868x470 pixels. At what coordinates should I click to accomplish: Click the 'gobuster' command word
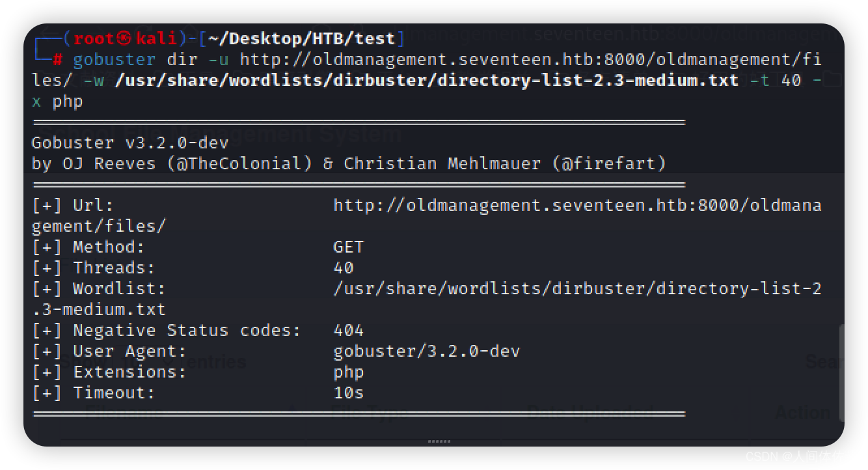coord(115,60)
